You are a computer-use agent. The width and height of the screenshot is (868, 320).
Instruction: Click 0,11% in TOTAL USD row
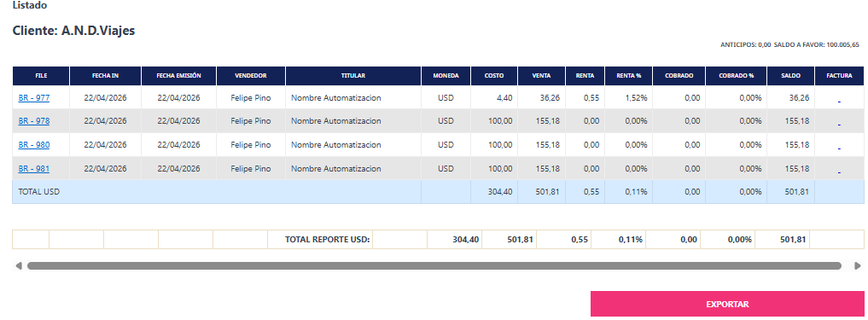[x=636, y=192]
